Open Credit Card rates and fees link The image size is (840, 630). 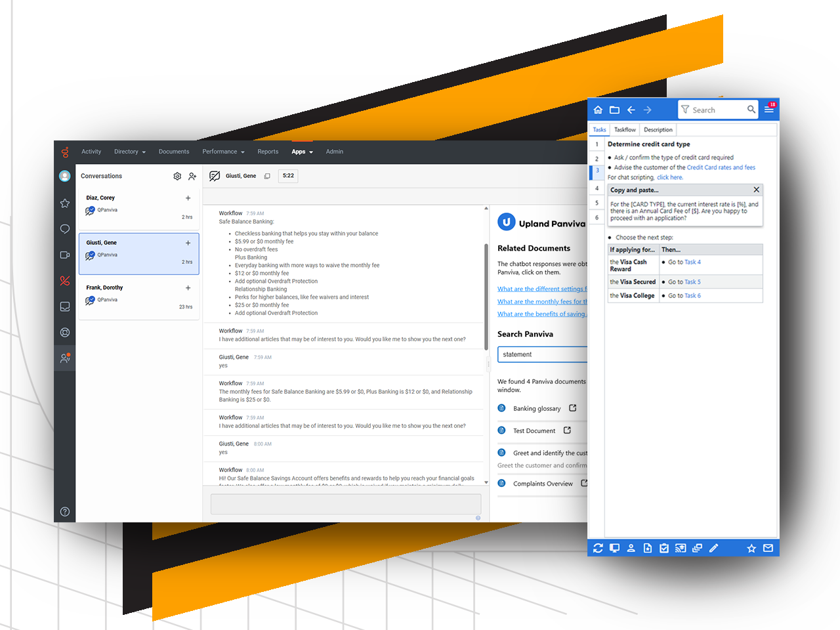(721, 167)
